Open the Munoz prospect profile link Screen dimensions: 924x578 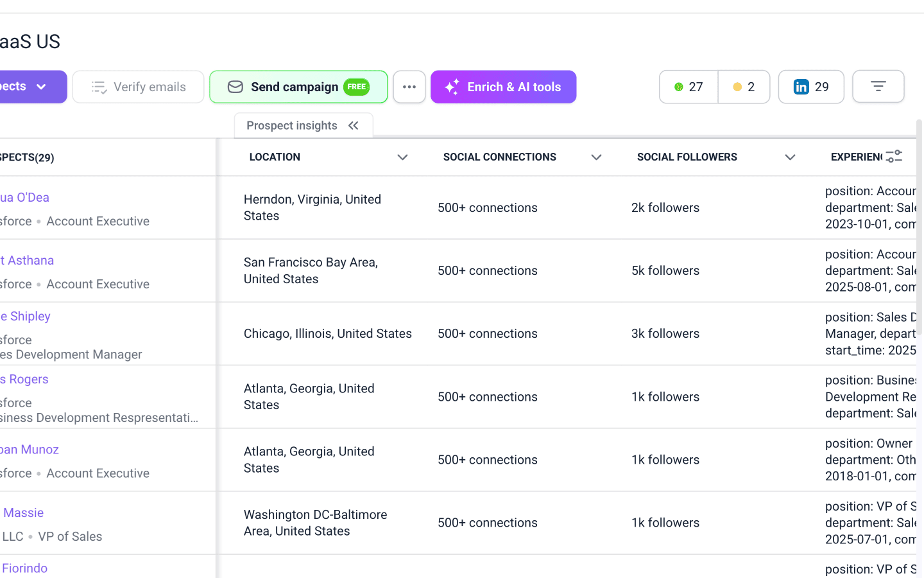(30, 450)
